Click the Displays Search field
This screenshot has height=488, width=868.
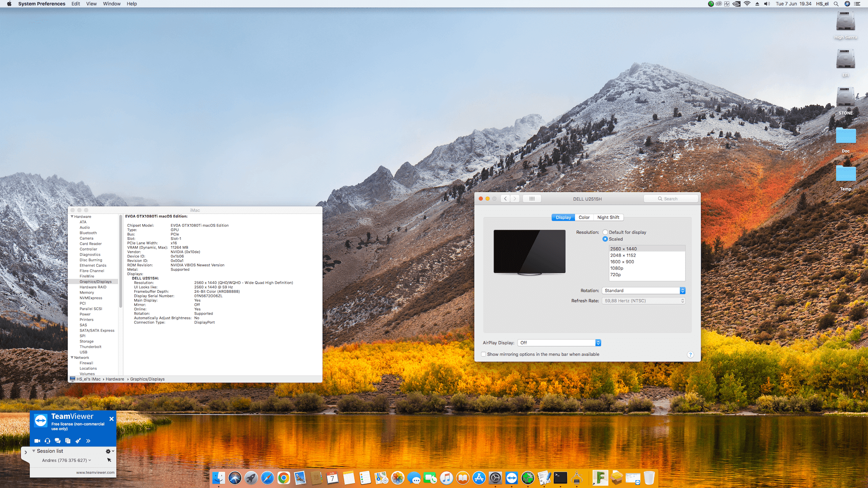(671, 199)
